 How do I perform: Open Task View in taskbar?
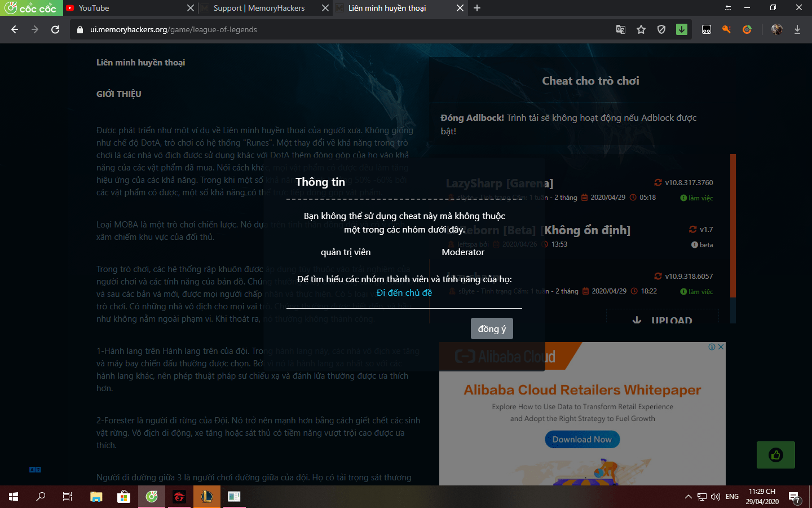click(68, 497)
